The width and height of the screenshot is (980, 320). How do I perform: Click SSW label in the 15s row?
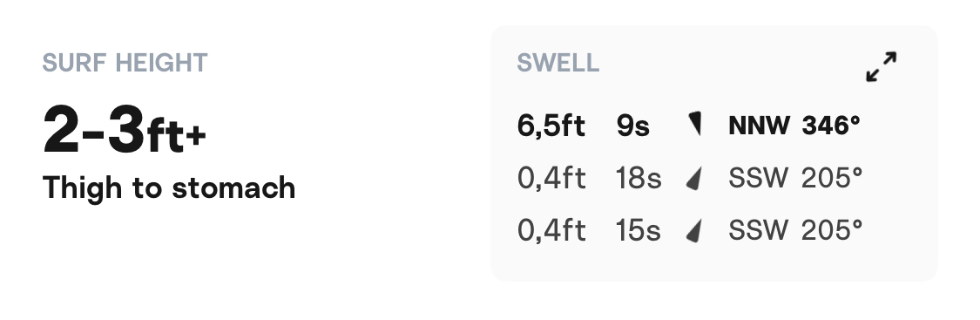tap(758, 230)
